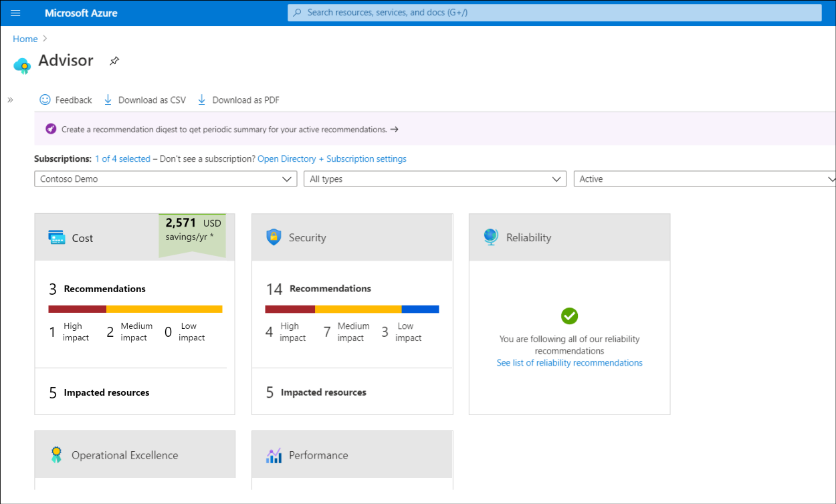
Task: Click Cost's 1 High impact text
Action: (x=69, y=332)
